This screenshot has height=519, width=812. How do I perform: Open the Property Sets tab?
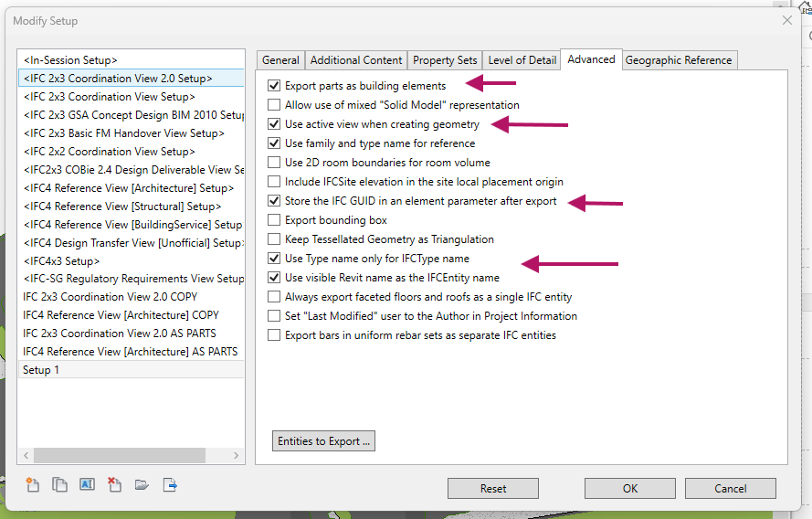pos(445,60)
